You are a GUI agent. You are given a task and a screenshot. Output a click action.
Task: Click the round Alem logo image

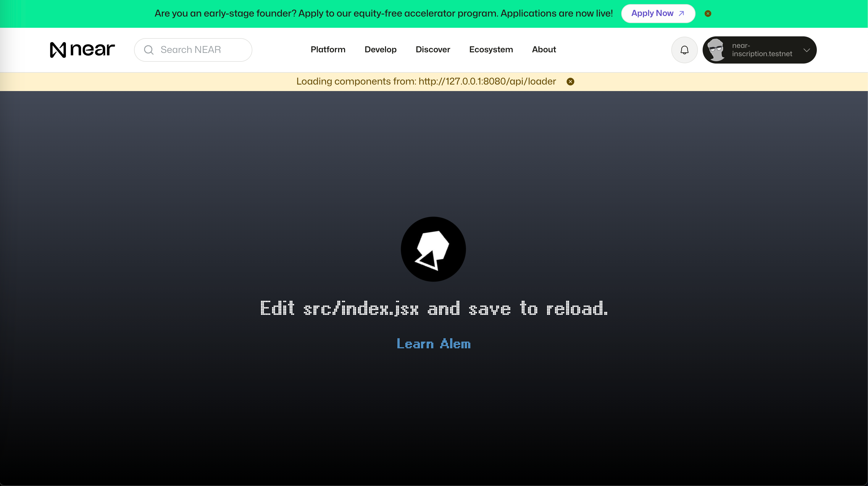(433, 249)
